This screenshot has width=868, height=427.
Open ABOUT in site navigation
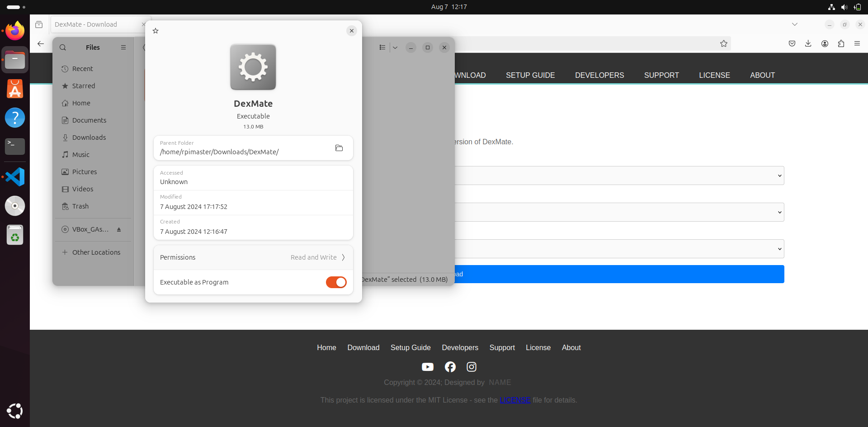762,75
